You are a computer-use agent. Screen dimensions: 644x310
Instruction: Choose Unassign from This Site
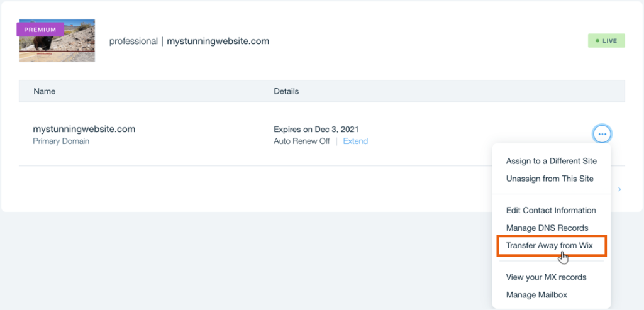point(549,179)
